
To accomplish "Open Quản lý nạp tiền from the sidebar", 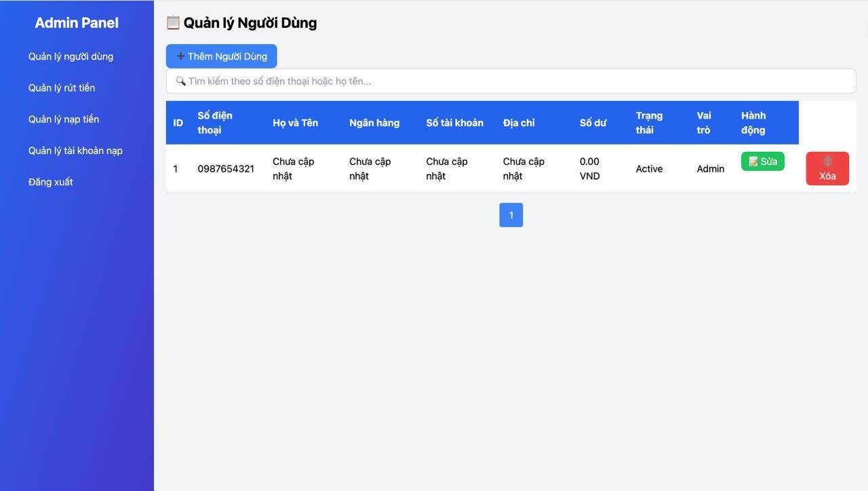I will (x=64, y=119).
